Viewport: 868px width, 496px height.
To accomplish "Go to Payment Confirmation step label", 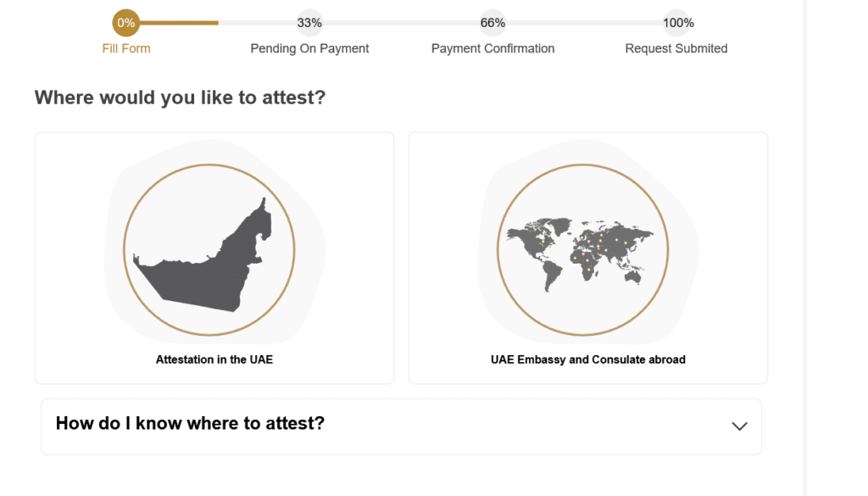I will 492,48.
